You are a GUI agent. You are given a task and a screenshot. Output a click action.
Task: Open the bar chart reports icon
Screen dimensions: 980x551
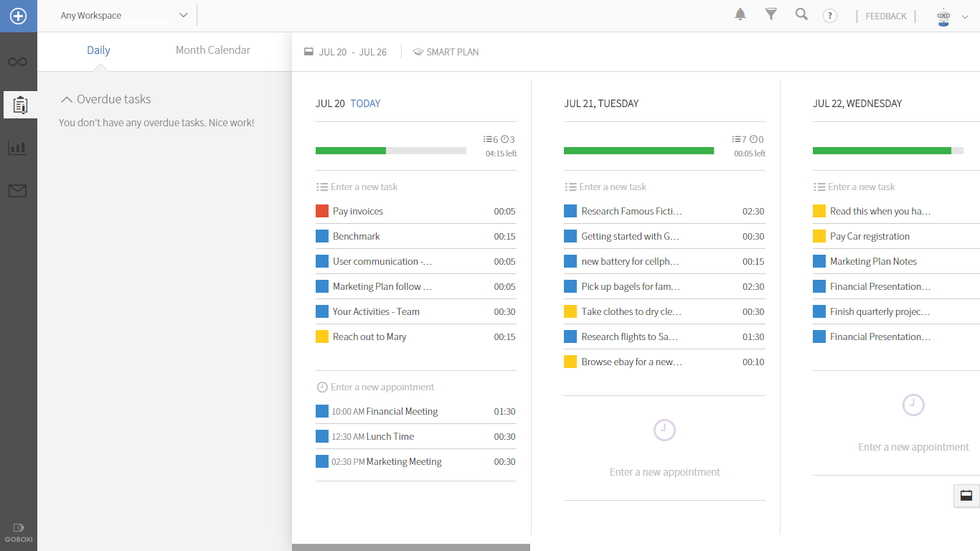pos(18,148)
